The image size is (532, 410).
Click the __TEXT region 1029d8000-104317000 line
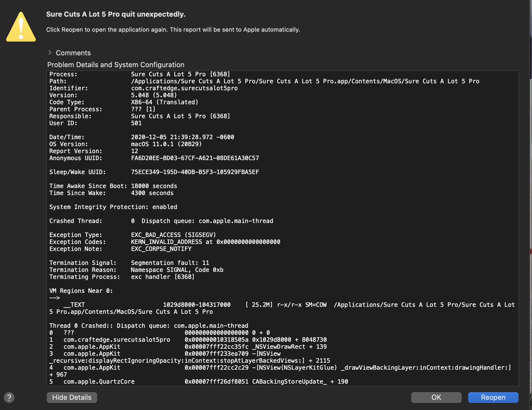click(282, 308)
